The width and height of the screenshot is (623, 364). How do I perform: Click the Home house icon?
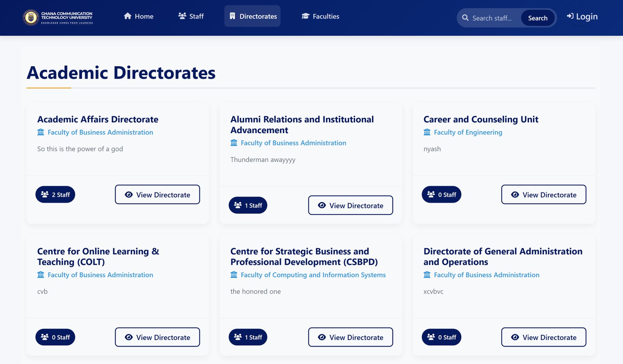[x=128, y=16]
